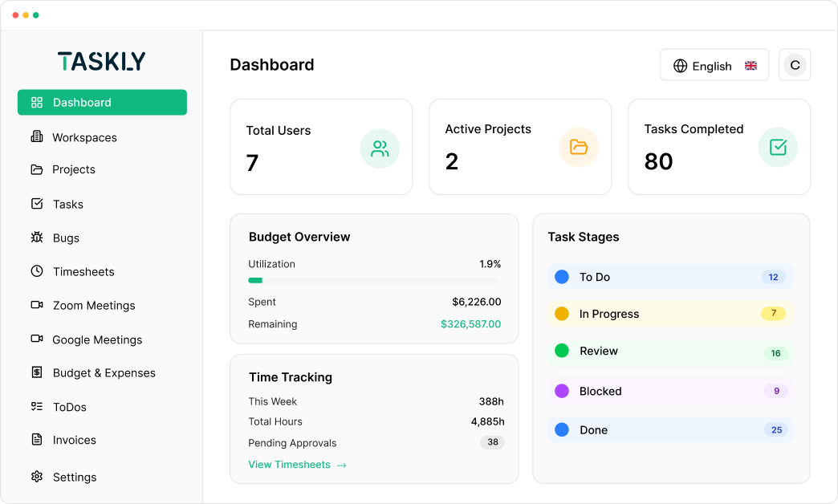Click the To Do stage row
This screenshot has width=838, height=504.
click(x=671, y=277)
